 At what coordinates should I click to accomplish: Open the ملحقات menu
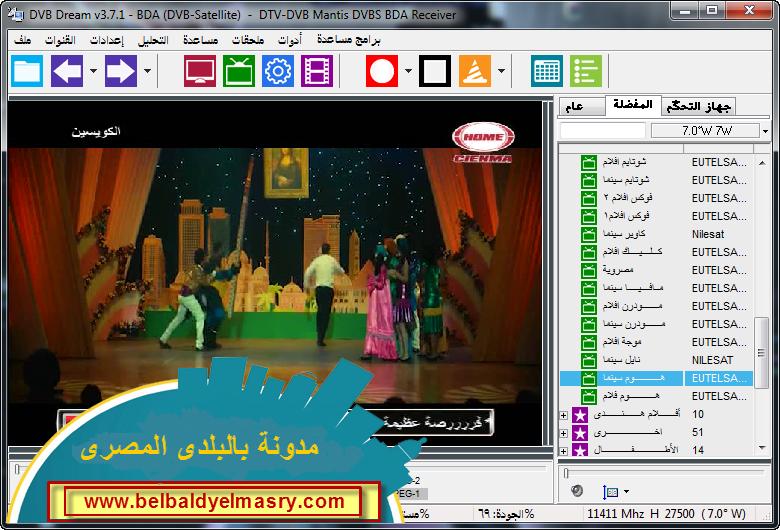pyautogui.click(x=248, y=40)
